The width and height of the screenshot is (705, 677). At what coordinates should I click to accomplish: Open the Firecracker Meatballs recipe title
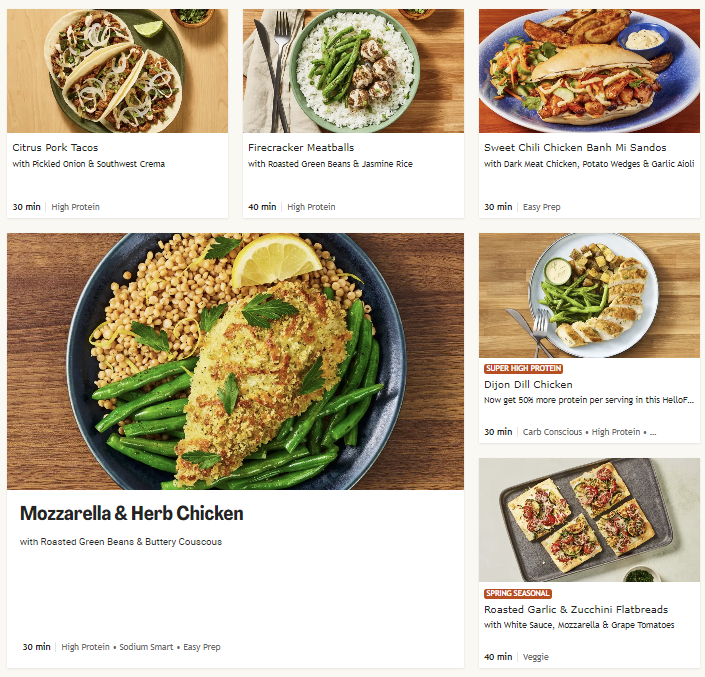[x=301, y=148]
